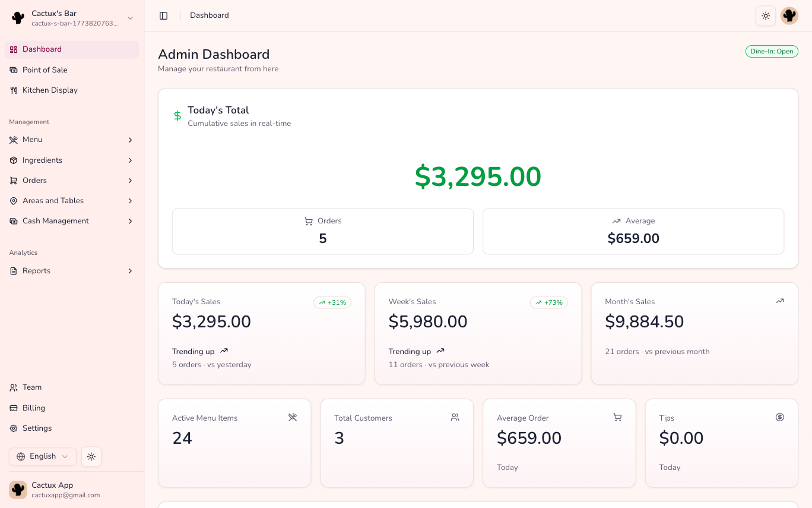Click the cart icon in Orders stat box

coord(309,221)
